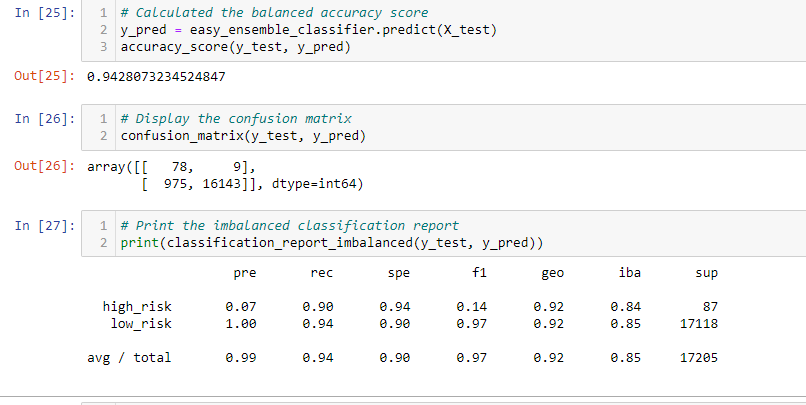Select the high_risk row label
The height and width of the screenshot is (405, 806).
pos(137,307)
